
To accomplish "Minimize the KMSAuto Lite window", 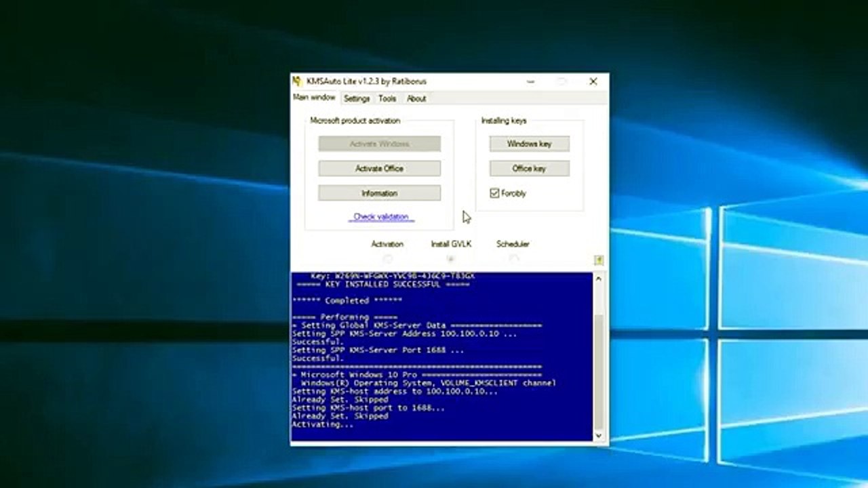I will pos(530,81).
